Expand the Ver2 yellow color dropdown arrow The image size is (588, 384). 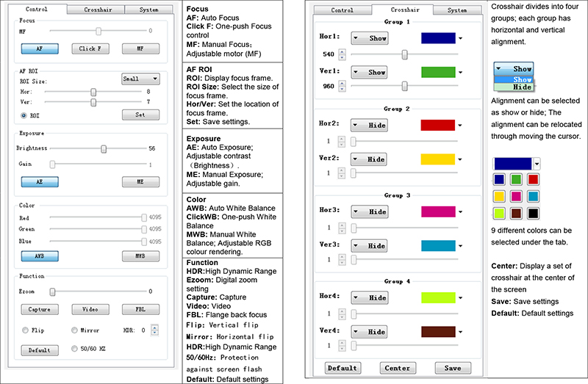point(460,160)
